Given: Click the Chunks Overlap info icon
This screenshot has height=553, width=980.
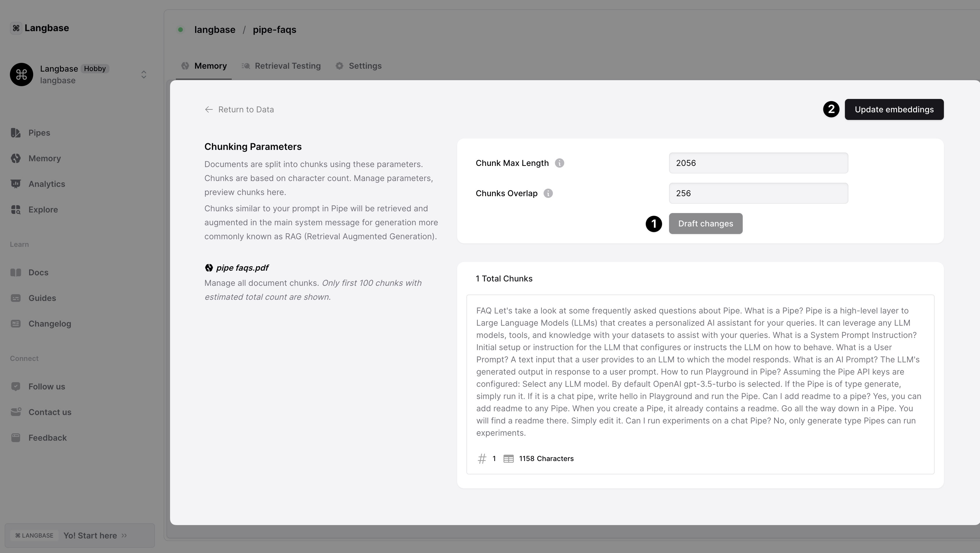Looking at the screenshot, I should 548,193.
